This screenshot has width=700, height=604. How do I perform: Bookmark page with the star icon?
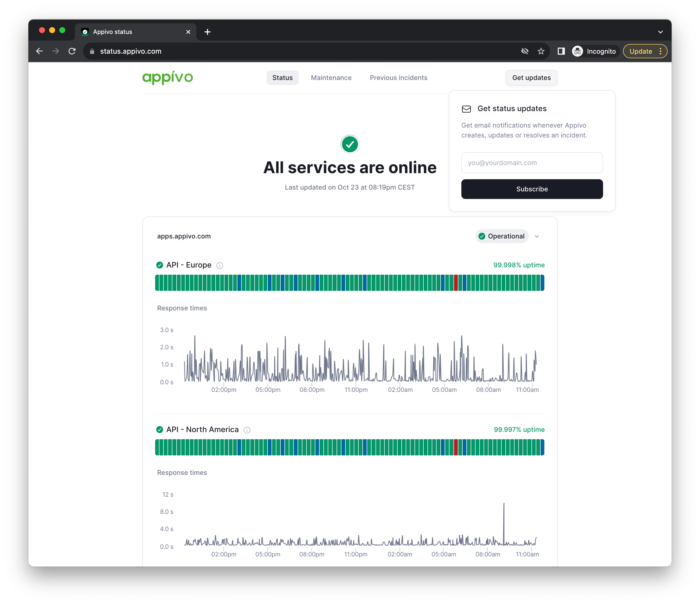pos(541,51)
